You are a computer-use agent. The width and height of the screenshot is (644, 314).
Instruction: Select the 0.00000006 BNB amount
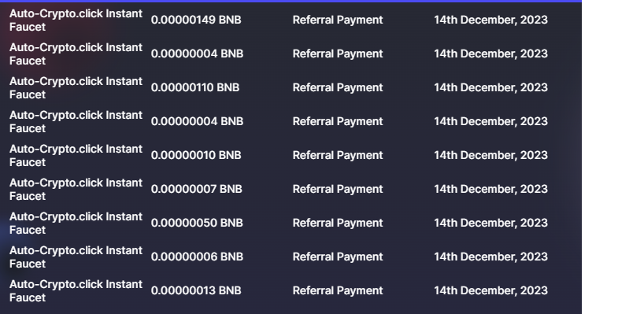(x=197, y=257)
